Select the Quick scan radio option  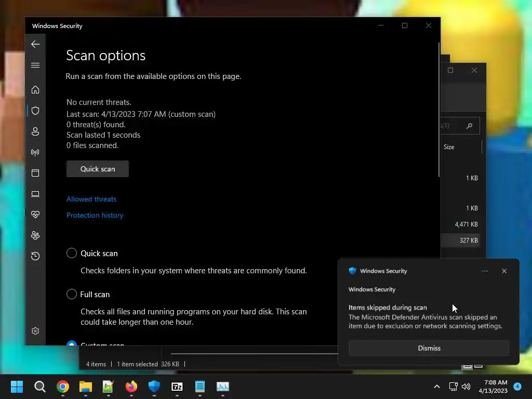[72, 253]
